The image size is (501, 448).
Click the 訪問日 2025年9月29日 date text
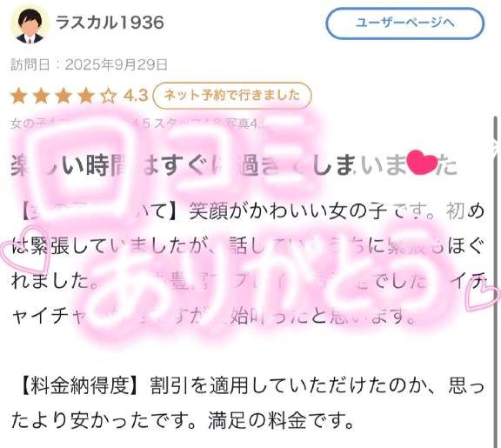89,64
